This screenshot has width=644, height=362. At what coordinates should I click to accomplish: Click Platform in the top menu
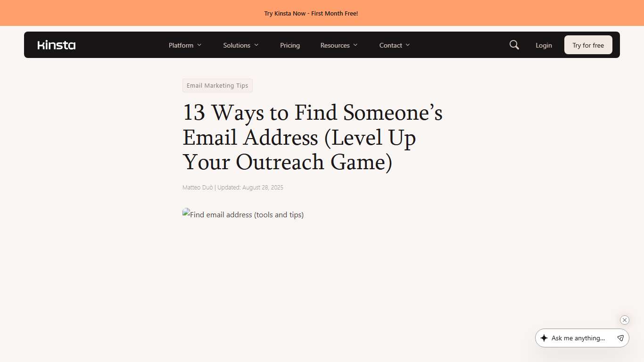pos(181,45)
